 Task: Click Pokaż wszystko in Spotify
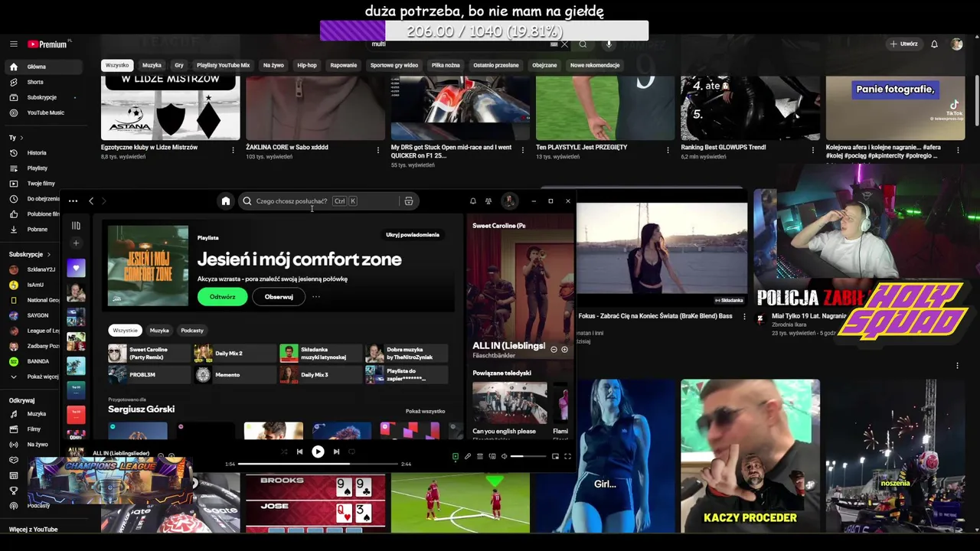[x=425, y=411]
